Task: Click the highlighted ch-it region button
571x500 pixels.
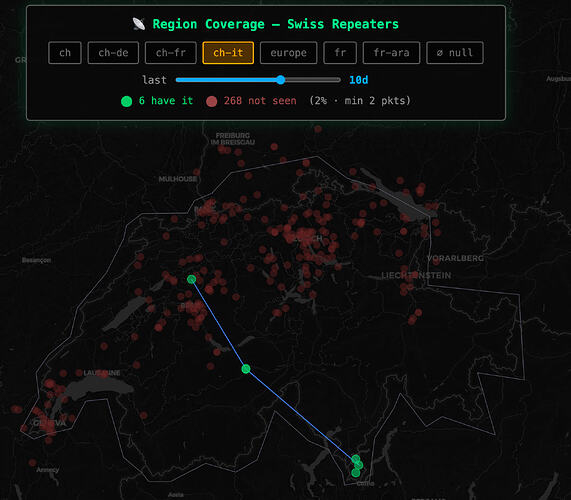Action: coord(228,53)
